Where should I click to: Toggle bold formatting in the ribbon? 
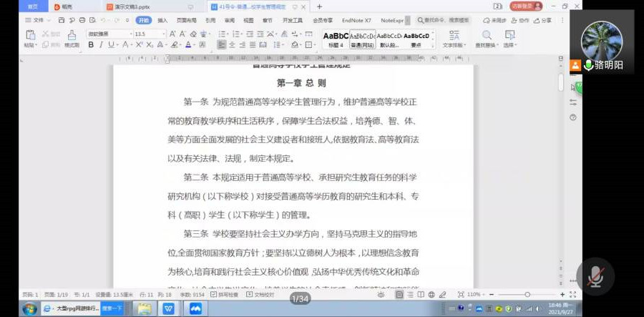[91, 44]
